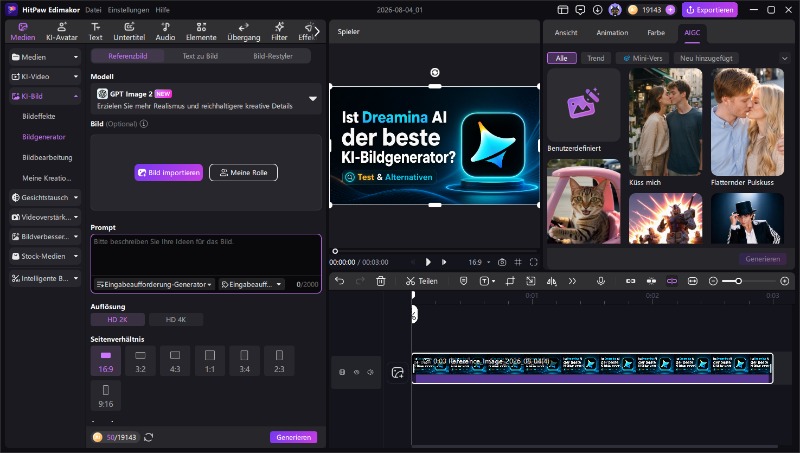800x453 pixels.
Task: Click the Meine Rolle button
Action: pos(243,172)
